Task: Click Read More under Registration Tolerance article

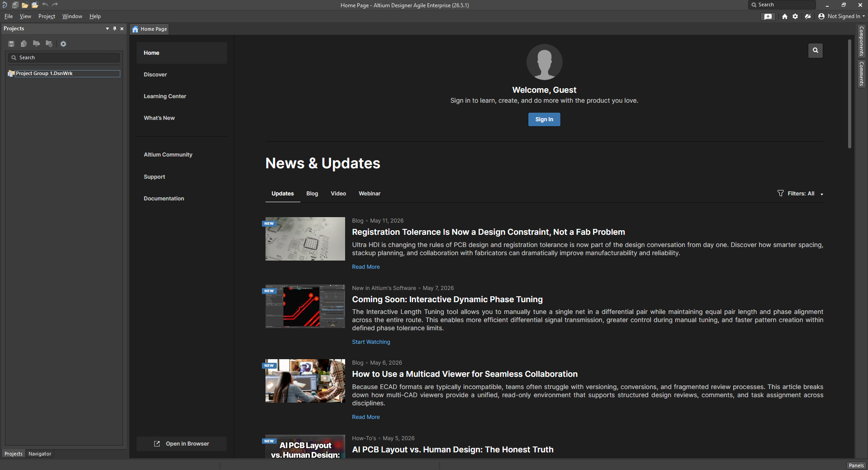Action: (x=366, y=267)
